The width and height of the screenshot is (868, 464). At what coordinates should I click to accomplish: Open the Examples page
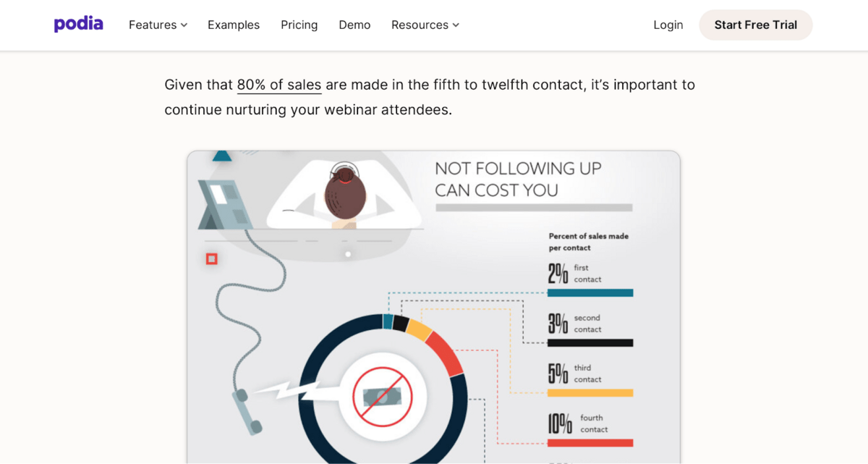[x=234, y=25]
